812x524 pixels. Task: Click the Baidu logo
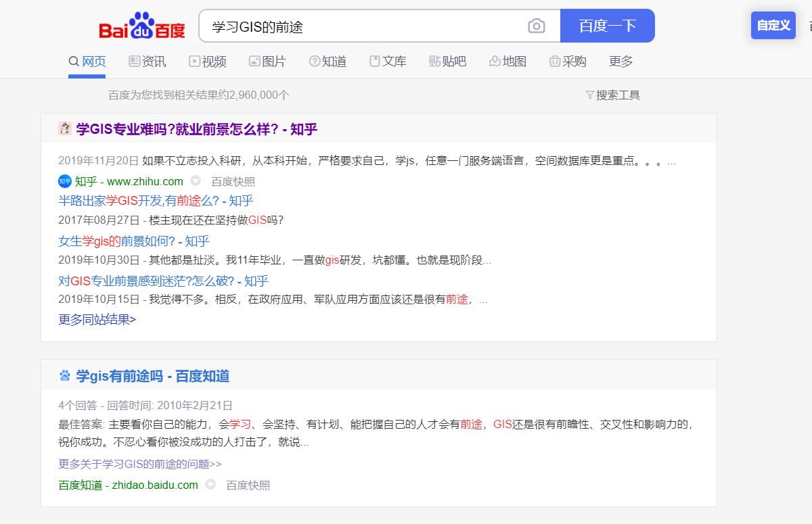pyautogui.click(x=142, y=27)
